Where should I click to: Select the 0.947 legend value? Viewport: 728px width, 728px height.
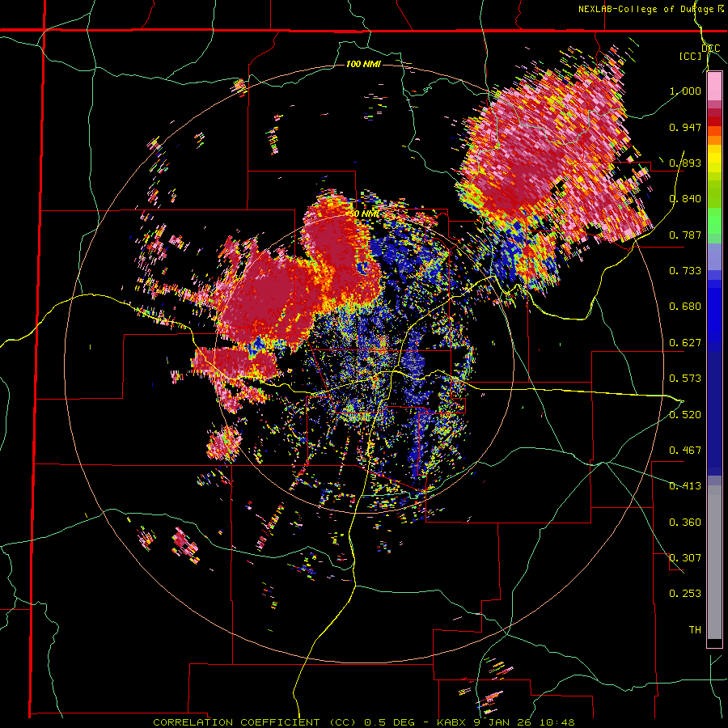point(685,127)
